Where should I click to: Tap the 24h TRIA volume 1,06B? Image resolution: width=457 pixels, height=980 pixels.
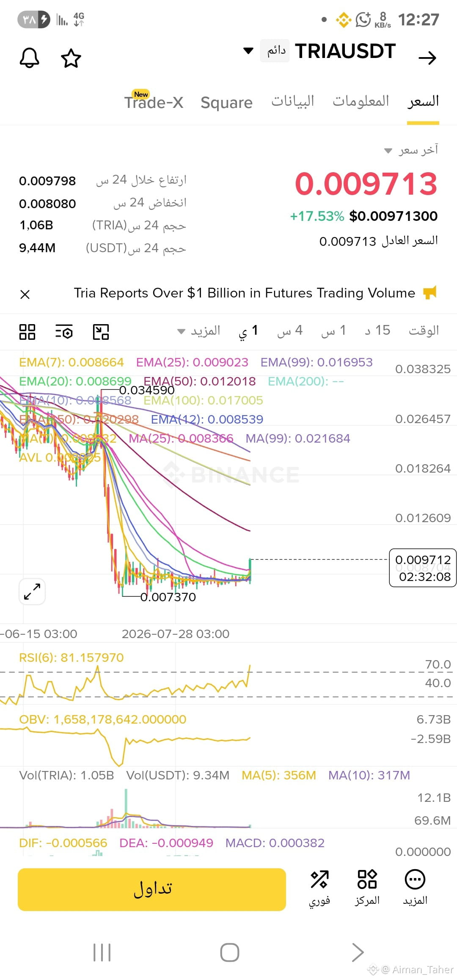pyautogui.click(x=36, y=225)
